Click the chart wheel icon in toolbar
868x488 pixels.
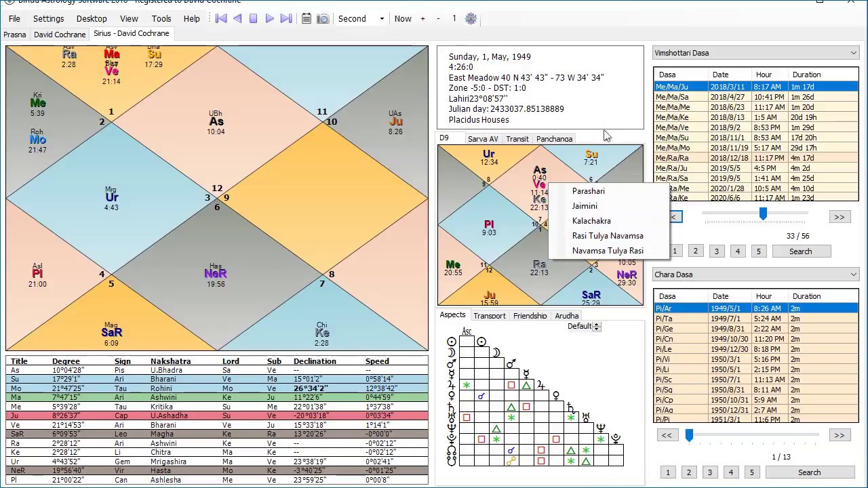[471, 18]
